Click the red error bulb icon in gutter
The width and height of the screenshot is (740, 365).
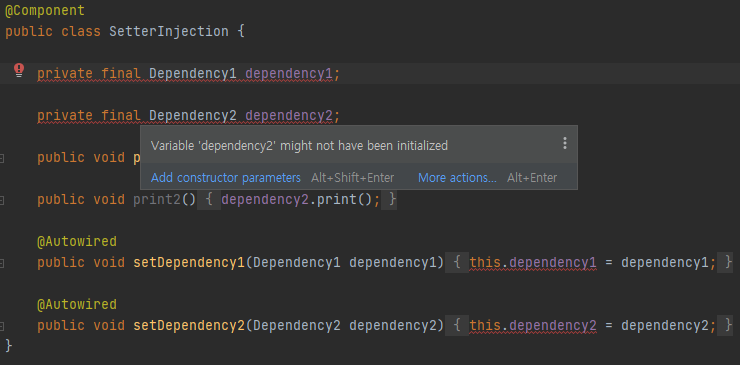[x=18, y=70]
